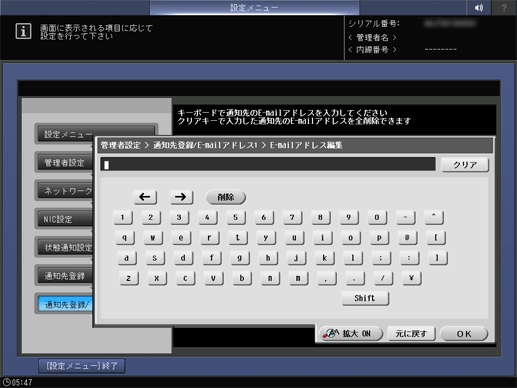Image resolution: width=517 pixels, height=388 pixels.
Task: Tap the h key on the keyboard
Action: tap(268, 258)
